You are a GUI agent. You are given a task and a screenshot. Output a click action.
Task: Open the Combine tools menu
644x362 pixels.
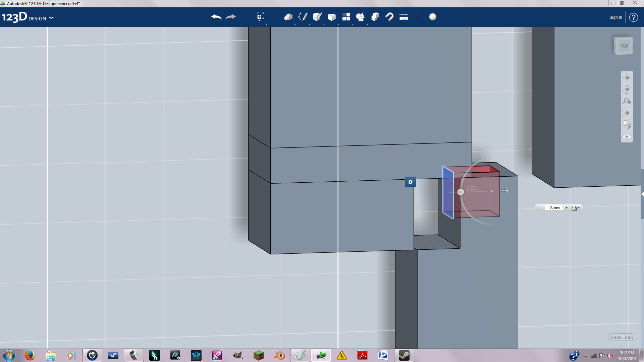[x=375, y=17]
